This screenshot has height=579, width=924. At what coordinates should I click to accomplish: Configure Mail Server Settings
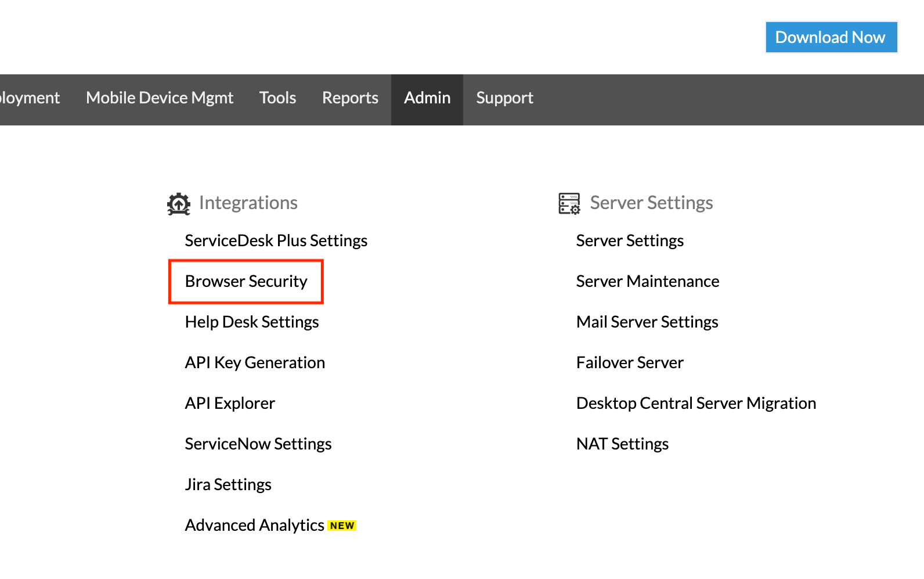[647, 322]
